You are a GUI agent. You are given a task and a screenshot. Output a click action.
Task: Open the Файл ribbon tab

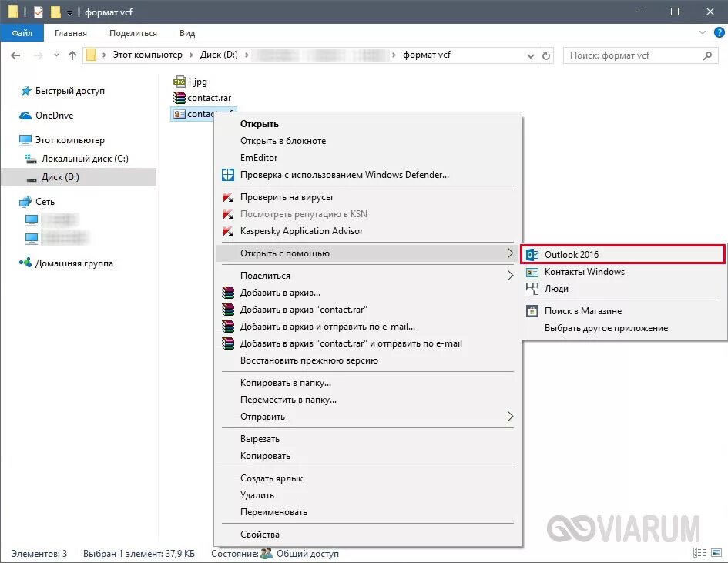(x=22, y=33)
